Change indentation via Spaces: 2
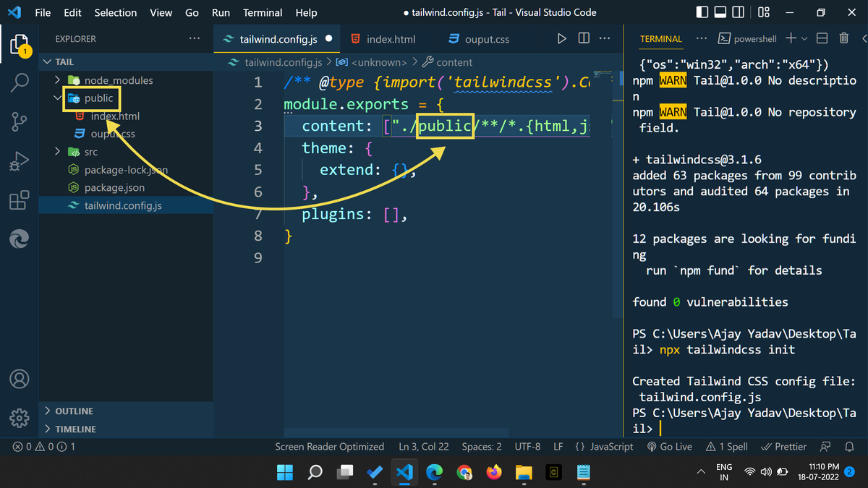Image resolution: width=868 pixels, height=488 pixels. 482,447
